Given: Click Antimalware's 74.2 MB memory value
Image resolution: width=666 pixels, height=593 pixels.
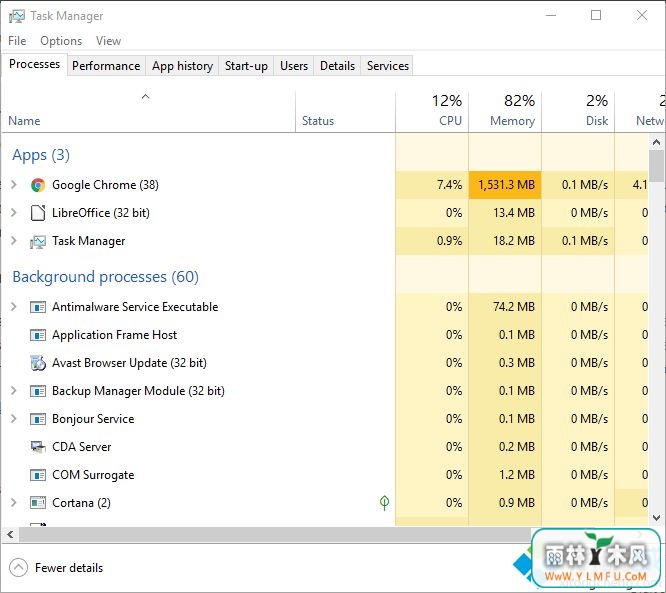Looking at the screenshot, I should pyautogui.click(x=514, y=307).
